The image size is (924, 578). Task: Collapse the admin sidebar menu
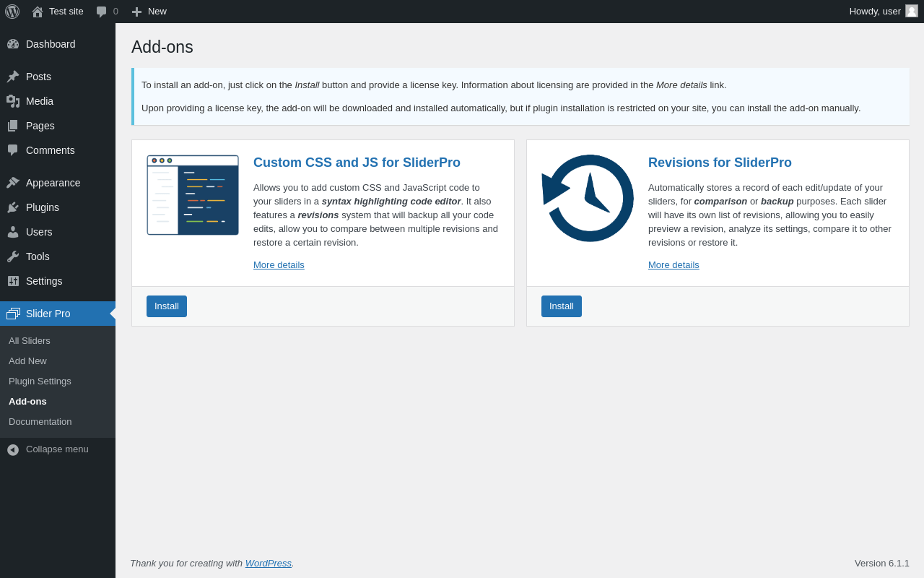click(x=58, y=449)
